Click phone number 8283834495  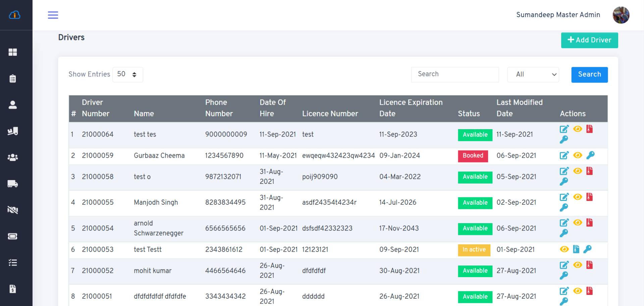pyautogui.click(x=225, y=202)
